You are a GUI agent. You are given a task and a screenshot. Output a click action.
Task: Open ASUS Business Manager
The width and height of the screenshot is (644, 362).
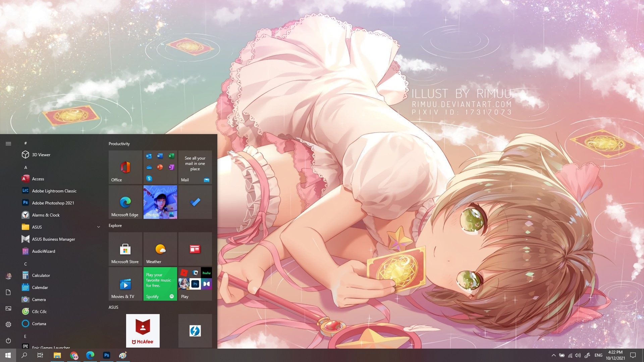(x=60, y=239)
